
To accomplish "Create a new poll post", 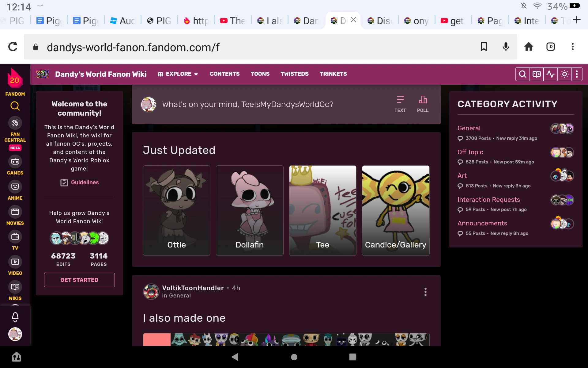I will coord(423,104).
